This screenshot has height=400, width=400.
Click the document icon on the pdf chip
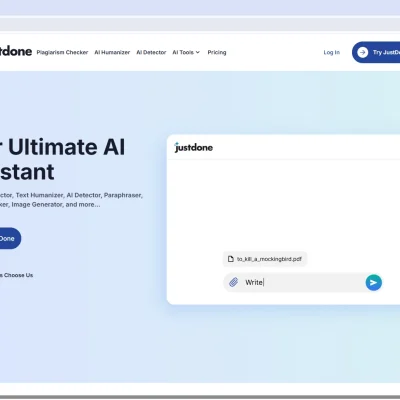tap(231, 259)
